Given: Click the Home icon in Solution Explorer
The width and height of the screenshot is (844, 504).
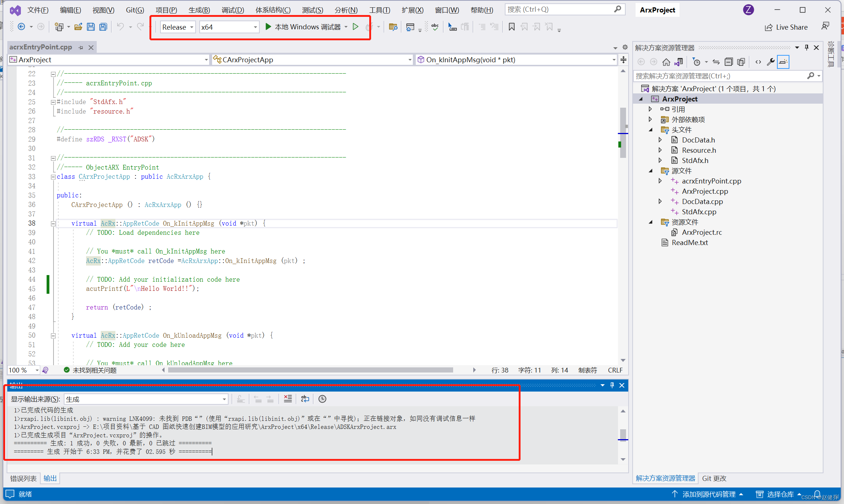Looking at the screenshot, I should tap(666, 62).
